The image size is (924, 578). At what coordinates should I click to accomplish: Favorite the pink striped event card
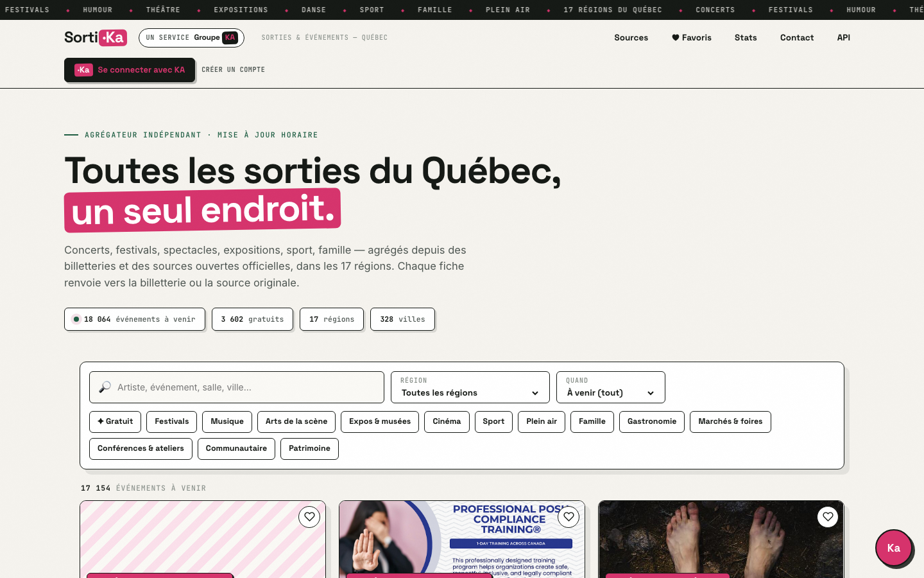coord(309,517)
